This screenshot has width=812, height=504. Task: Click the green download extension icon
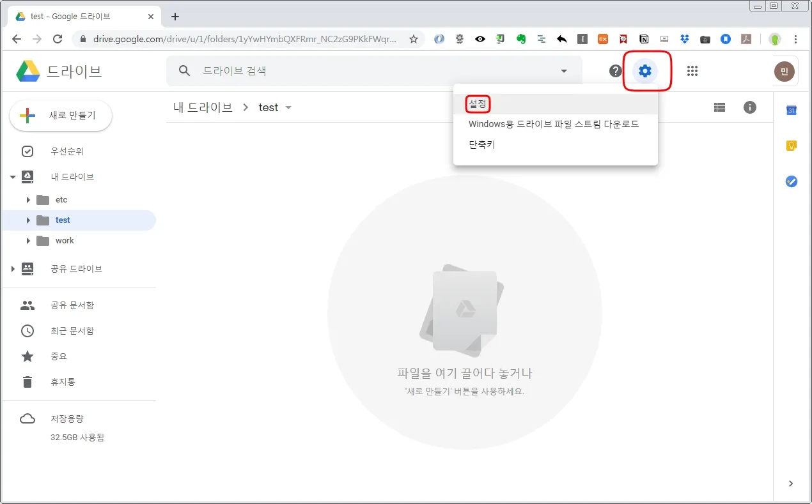click(x=501, y=39)
